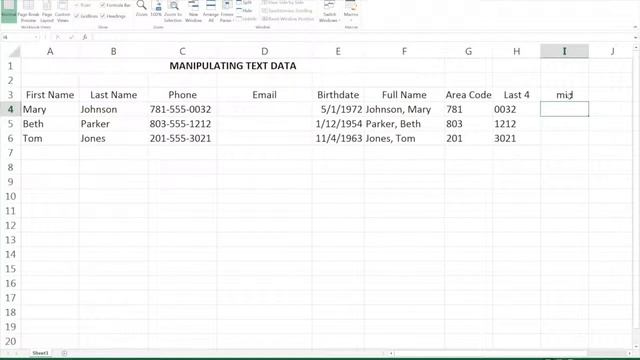Toggle the Headings checkbox
640x360 pixels.
point(113,16)
